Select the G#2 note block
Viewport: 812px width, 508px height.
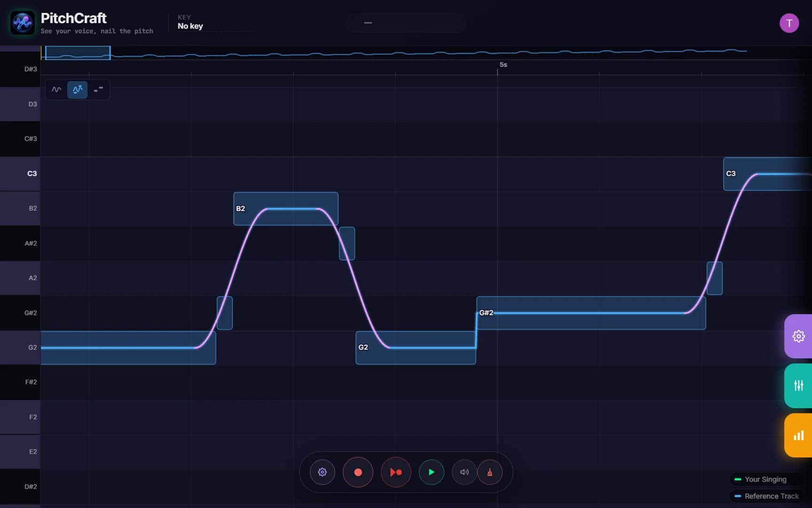(591, 313)
